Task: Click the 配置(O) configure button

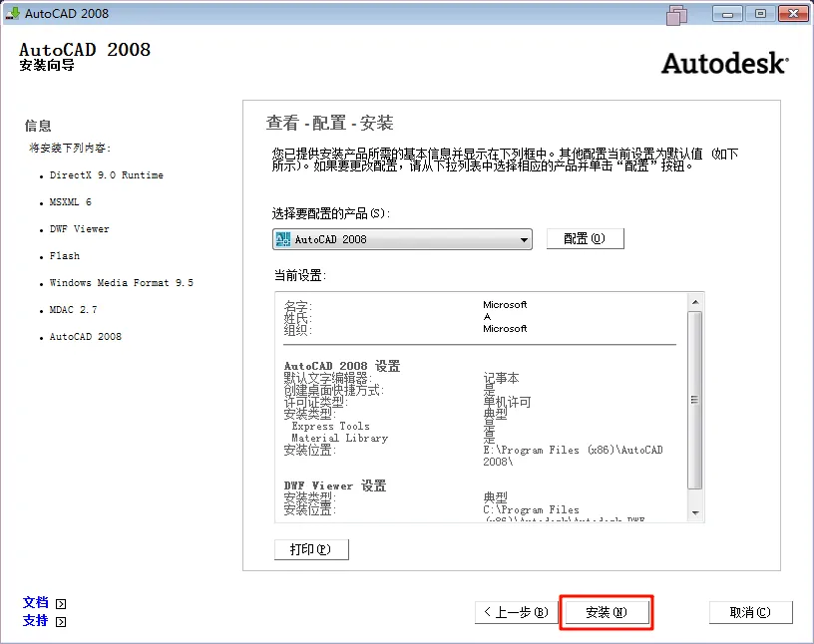Action: point(585,238)
